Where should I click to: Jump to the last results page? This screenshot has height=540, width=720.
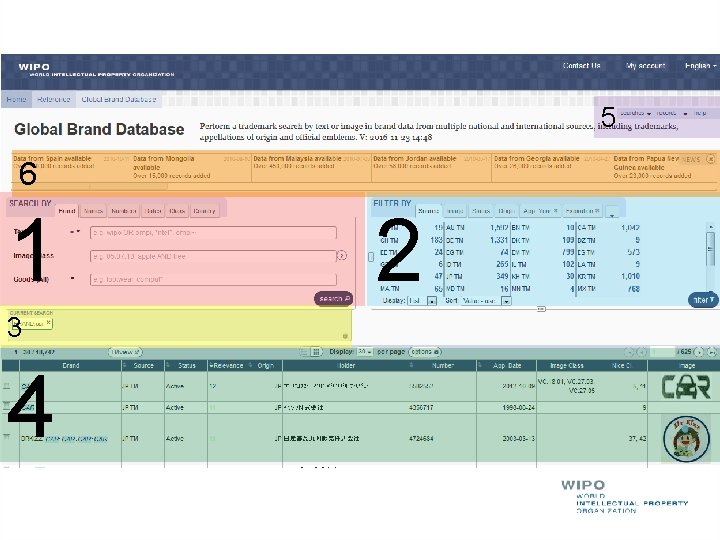click(x=712, y=352)
